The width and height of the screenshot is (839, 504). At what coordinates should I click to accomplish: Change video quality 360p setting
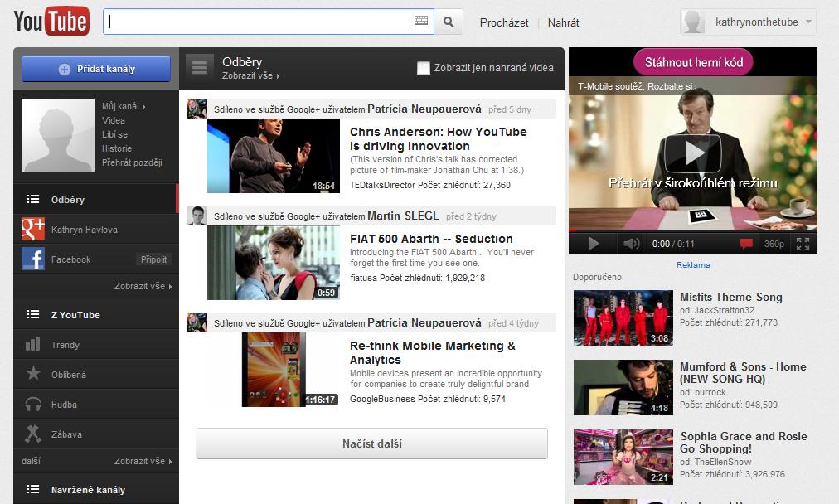pyautogui.click(x=774, y=244)
